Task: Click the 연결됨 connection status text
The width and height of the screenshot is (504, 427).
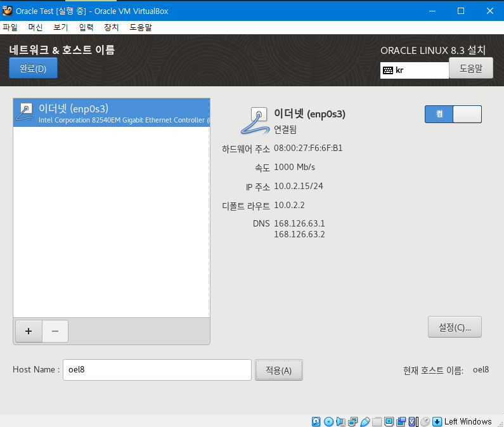Action: pyautogui.click(x=285, y=129)
